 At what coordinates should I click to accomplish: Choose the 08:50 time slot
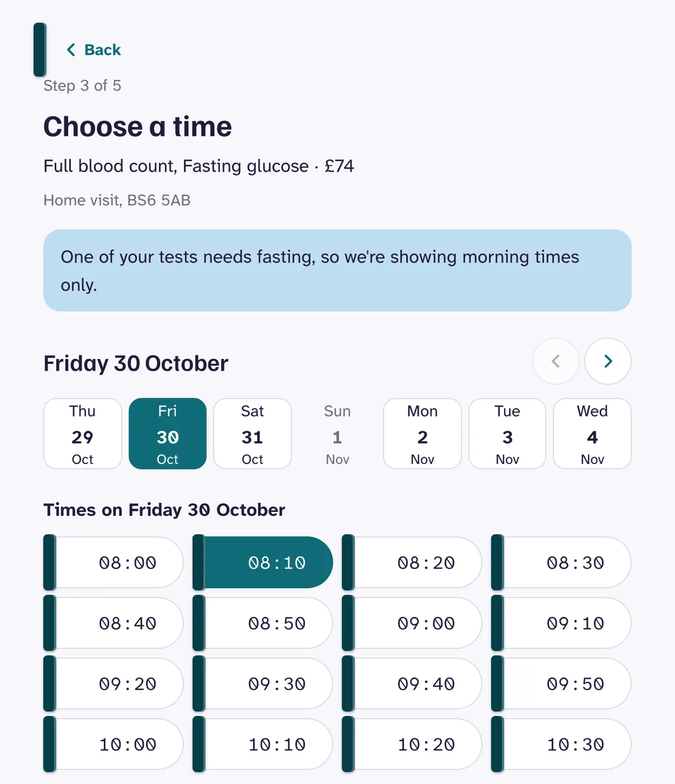point(263,623)
